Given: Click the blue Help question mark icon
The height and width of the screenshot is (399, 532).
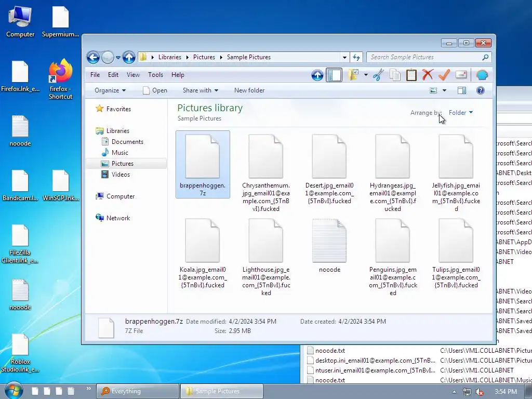Looking at the screenshot, I should point(480,90).
